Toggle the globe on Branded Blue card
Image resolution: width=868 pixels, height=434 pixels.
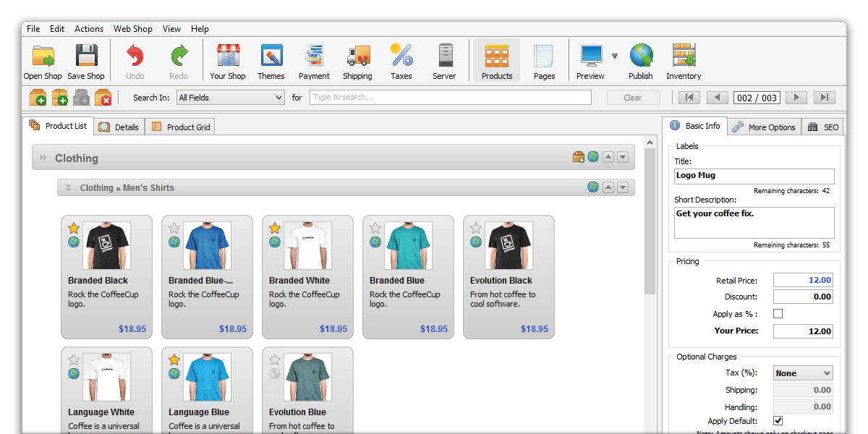(375, 242)
